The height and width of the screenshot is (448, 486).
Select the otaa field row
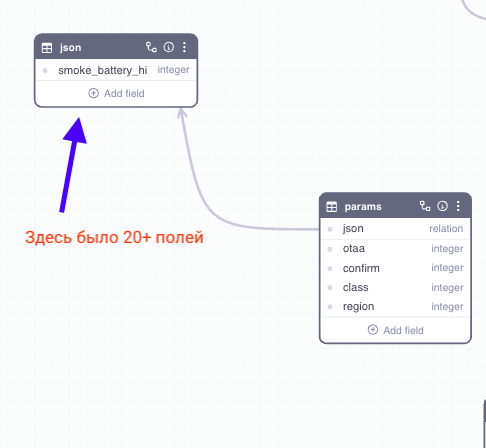[395, 249]
